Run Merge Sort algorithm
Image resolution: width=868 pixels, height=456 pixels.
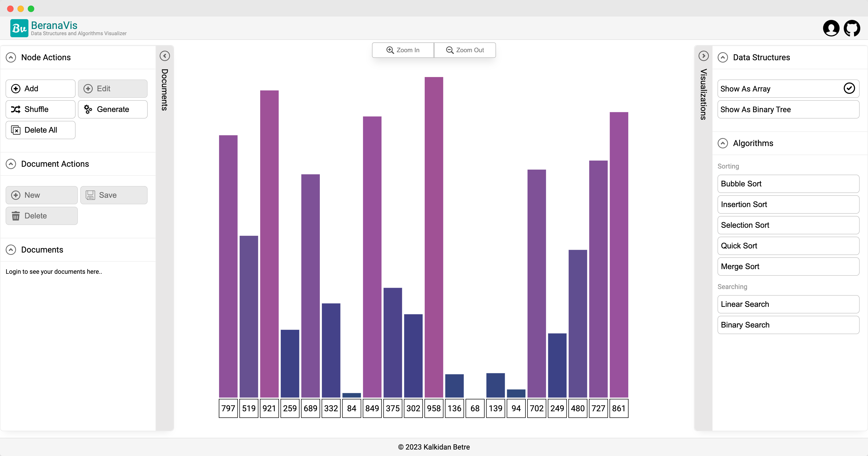point(788,267)
